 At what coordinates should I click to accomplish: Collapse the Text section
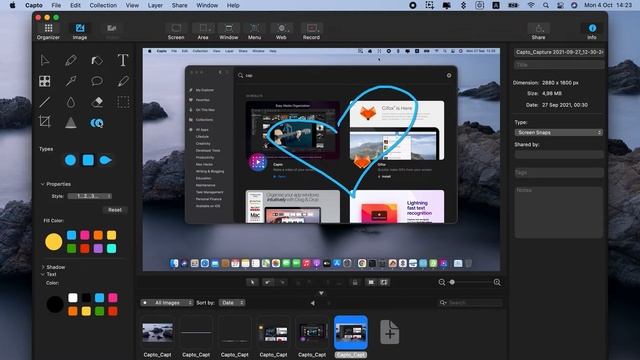tap(42, 274)
